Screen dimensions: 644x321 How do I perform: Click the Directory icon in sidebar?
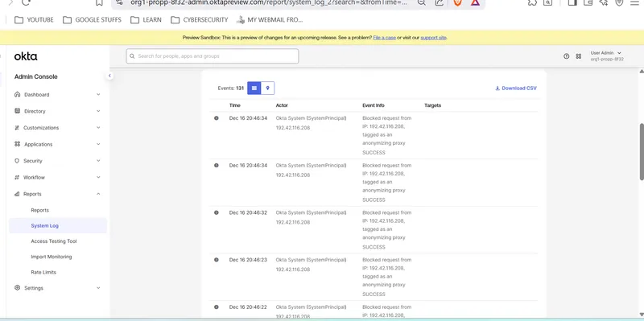click(17, 111)
